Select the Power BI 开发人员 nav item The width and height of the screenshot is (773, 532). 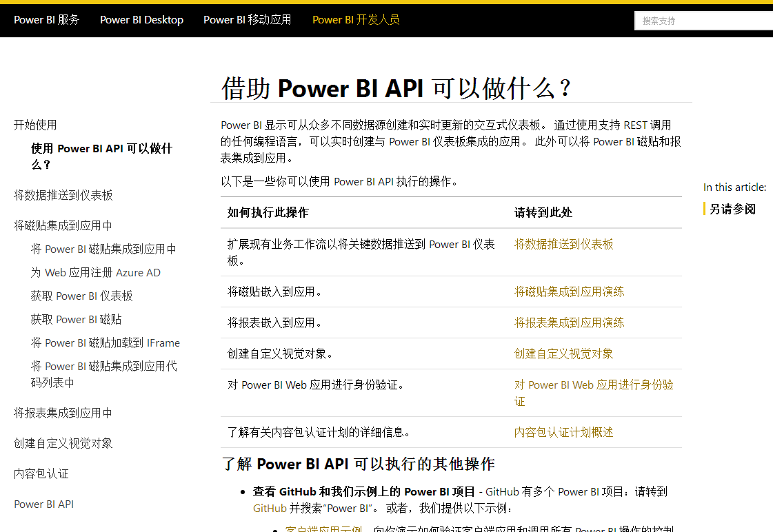(x=356, y=20)
